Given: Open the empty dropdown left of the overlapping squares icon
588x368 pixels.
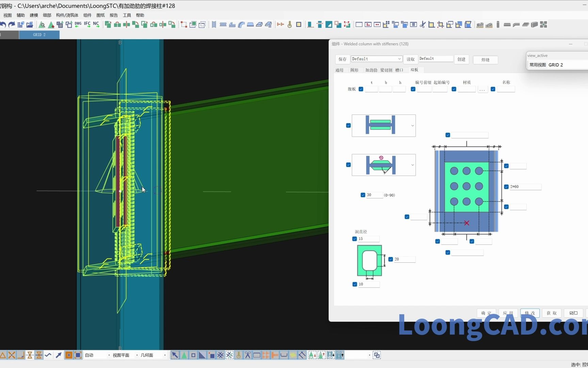Looking at the screenshot, I should click(x=358, y=355).
